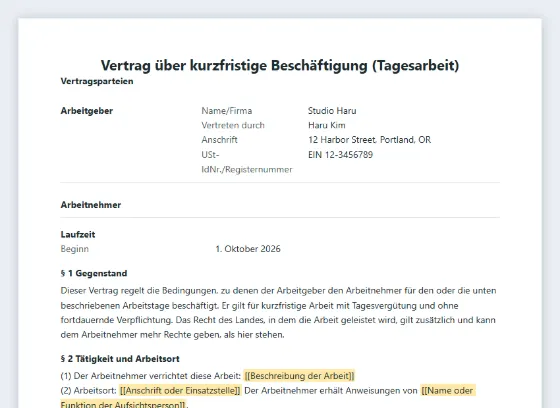
Task: Click the 'Vertreten durch' label
Action: 233,125
